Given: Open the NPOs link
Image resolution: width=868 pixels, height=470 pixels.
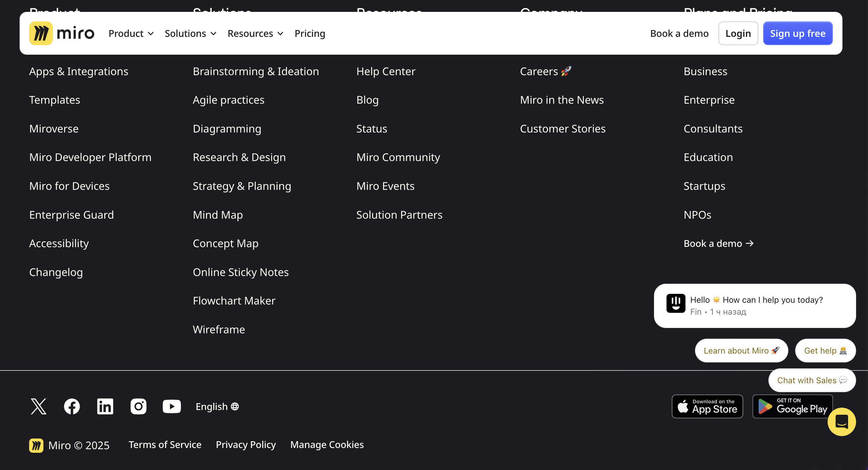Looking at the screenshot, I should 697,215.
